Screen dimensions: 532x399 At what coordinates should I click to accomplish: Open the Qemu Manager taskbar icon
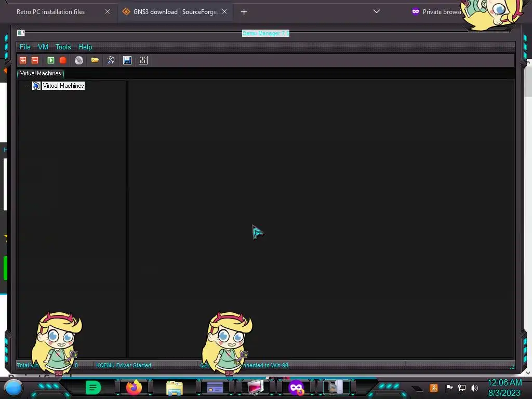337,388
